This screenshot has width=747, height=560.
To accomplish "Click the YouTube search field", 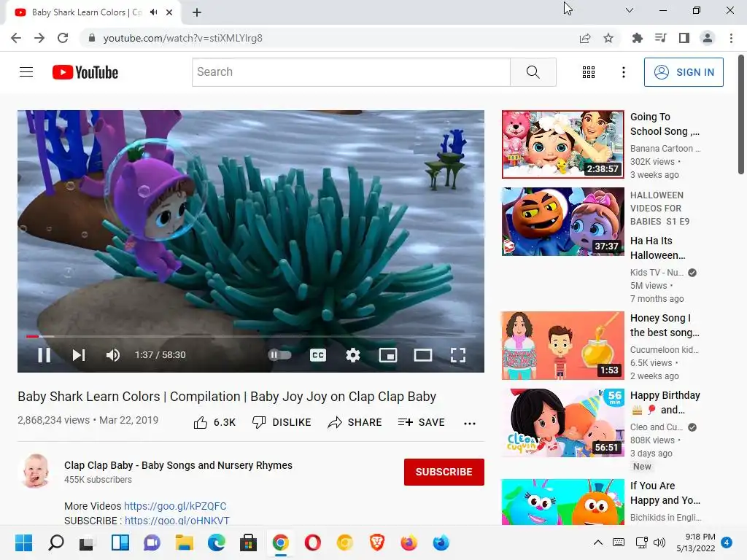I will pos(351,72).
